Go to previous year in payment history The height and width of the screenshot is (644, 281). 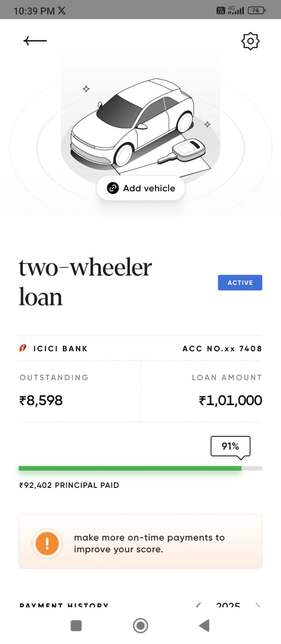(x=198, y=605)
